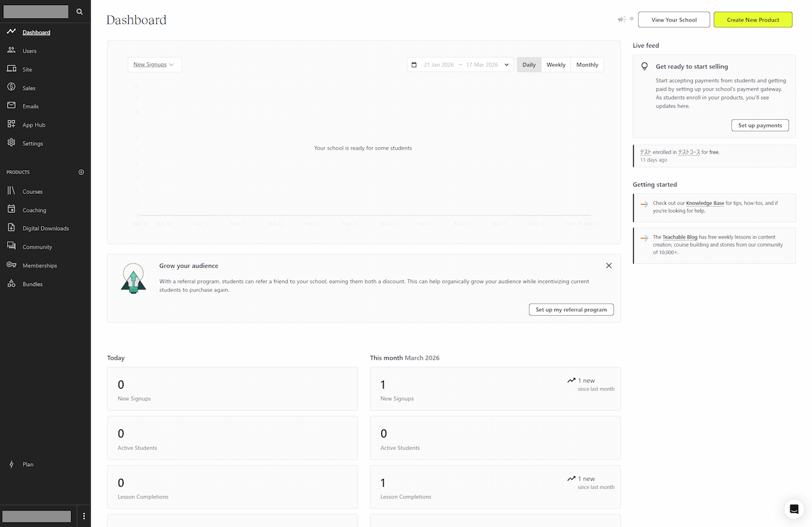Open the chat support bubble icon
The height and width of the screenshot is (527, 812).
(x=793, y=509)
